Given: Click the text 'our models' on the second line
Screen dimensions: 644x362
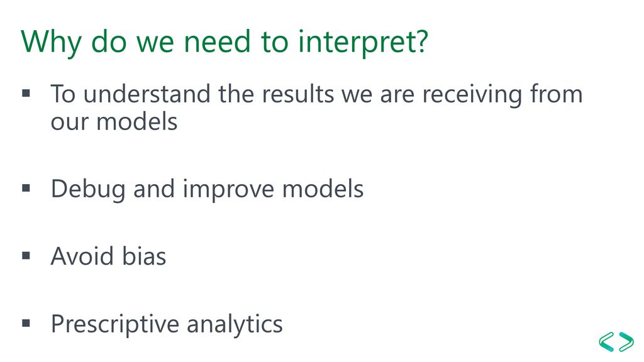Looking at the screenshot, I should point(114,122).
